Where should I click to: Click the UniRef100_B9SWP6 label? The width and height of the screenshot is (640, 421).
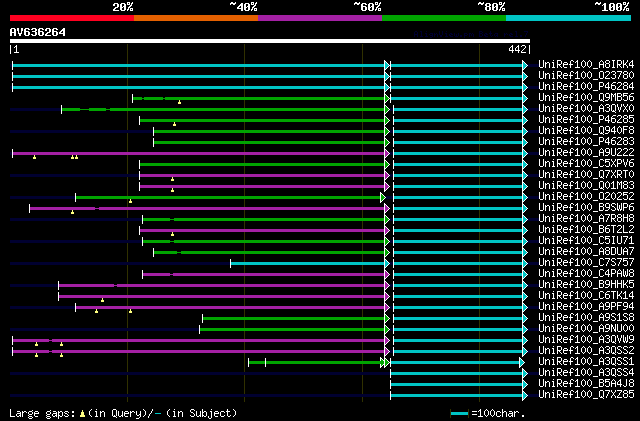(586, 208)
